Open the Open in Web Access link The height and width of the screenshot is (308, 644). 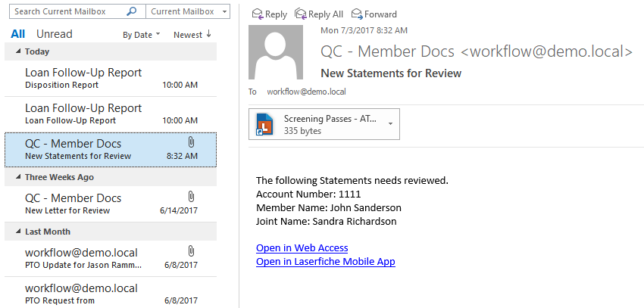click(x=302, y=247)
